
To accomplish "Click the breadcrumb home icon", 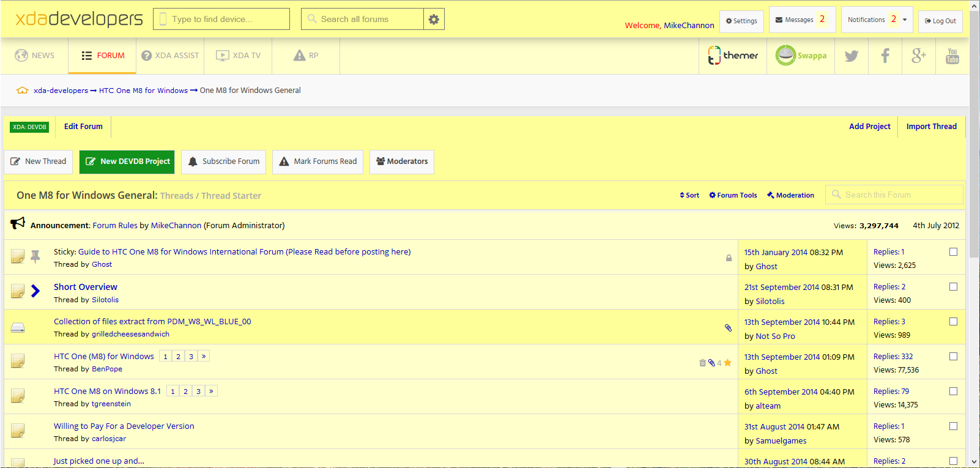I will [23, 90].
